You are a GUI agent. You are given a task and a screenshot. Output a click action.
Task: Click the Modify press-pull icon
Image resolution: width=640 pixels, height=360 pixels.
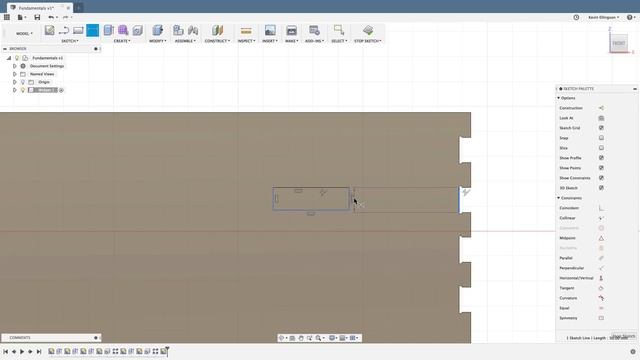coord(158,30)
